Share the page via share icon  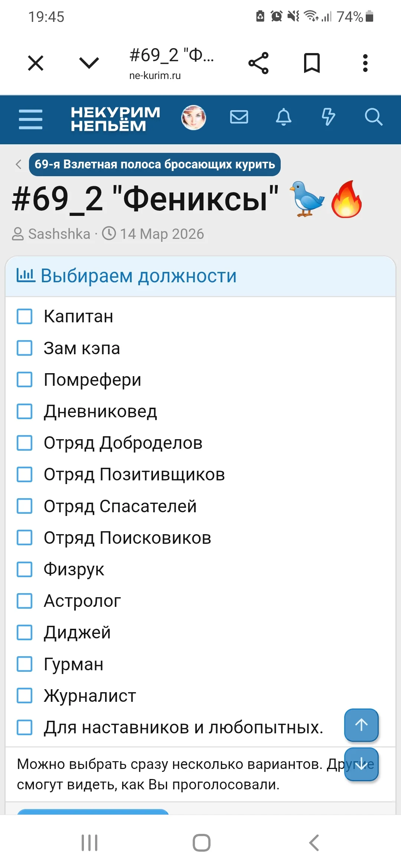point(258,63)
